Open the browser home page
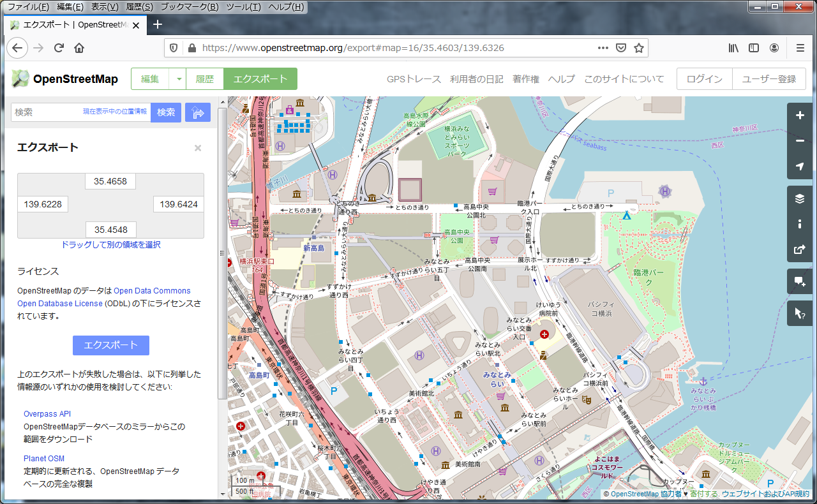 coord(79,48)
